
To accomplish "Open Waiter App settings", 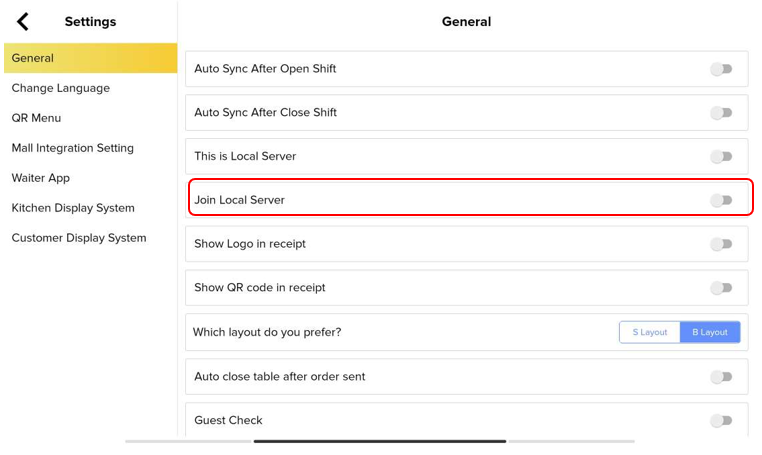I will (x=41, y=178).
